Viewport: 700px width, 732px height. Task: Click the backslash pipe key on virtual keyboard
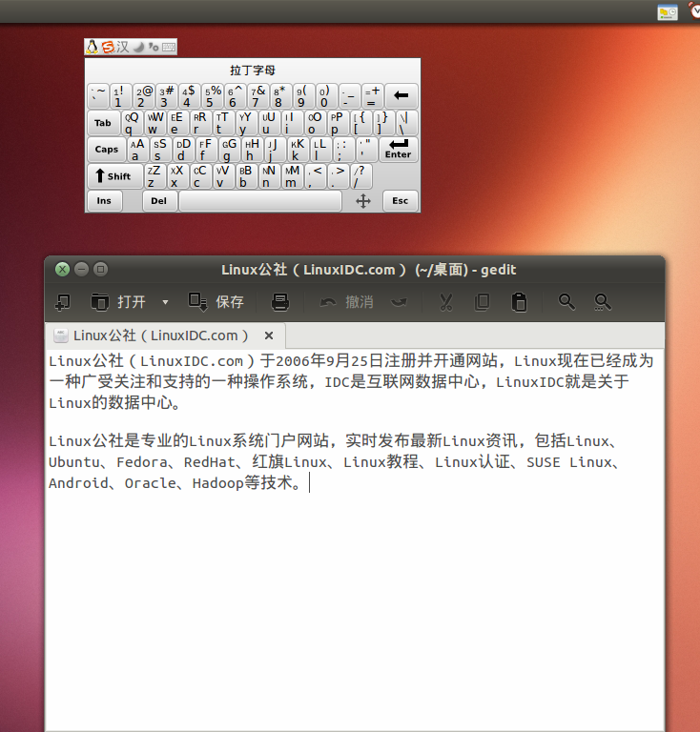pos(406,123)
